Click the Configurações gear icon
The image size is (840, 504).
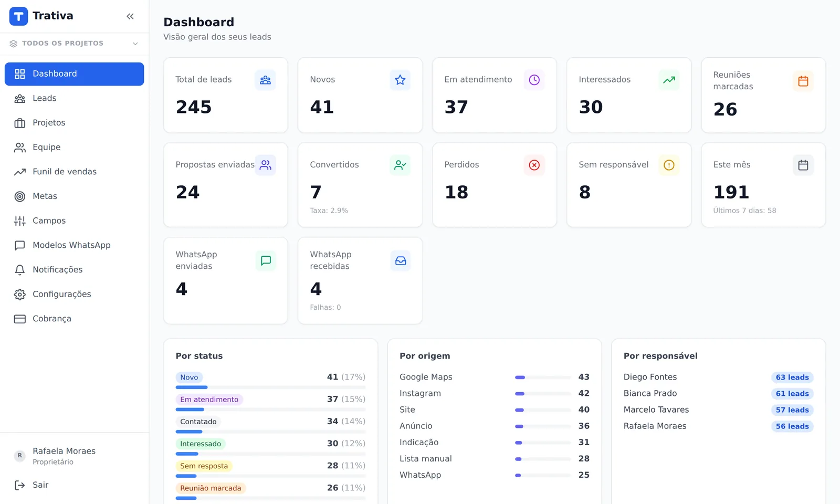[x=20, y=295]
